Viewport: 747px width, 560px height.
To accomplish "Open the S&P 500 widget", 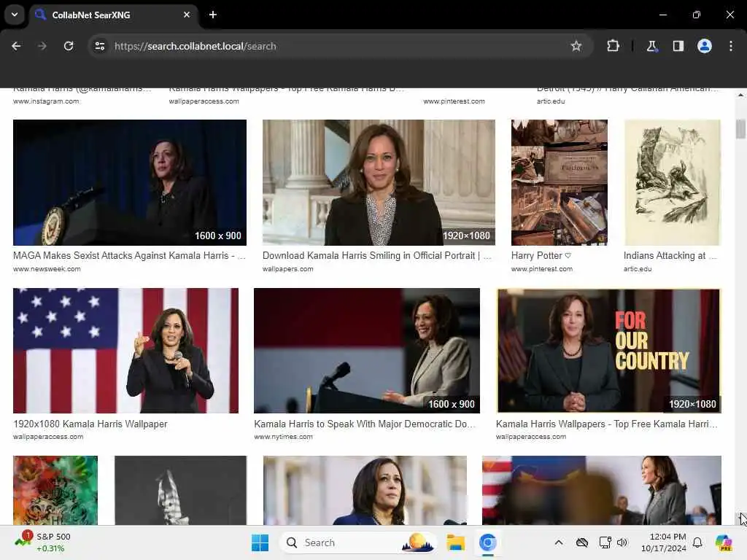I will point(43,542).
